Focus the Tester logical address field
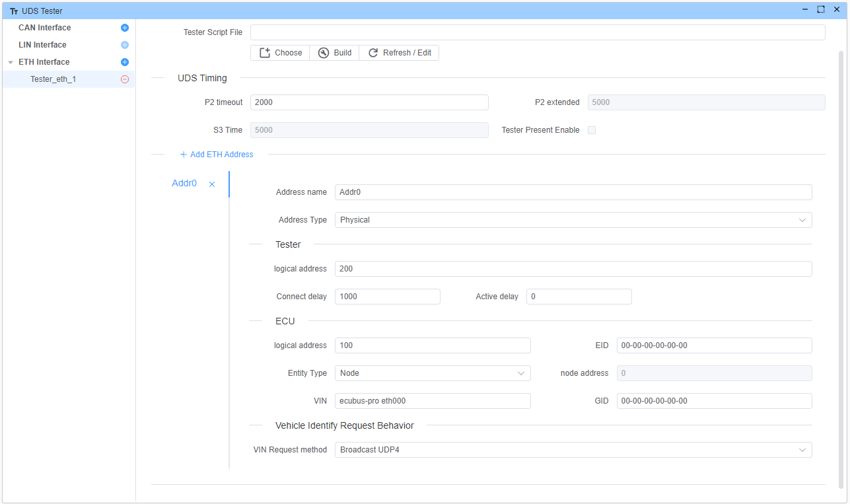The height and width of the screenshot is (504, 850). tap(573, 269)
